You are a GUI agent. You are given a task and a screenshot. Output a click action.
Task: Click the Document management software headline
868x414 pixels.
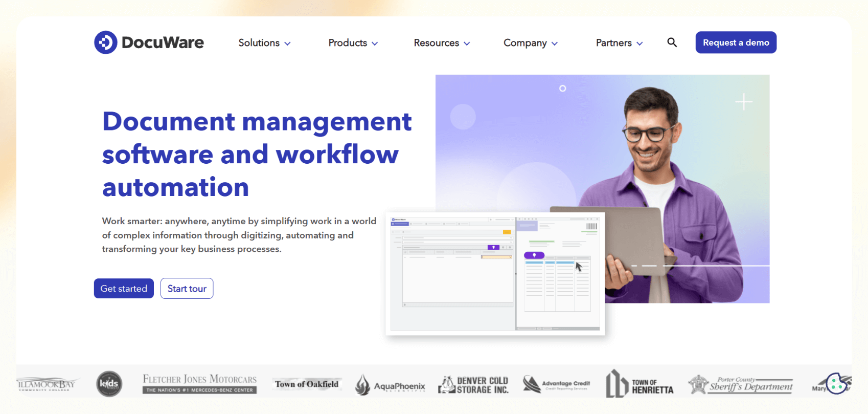point(257,154)
